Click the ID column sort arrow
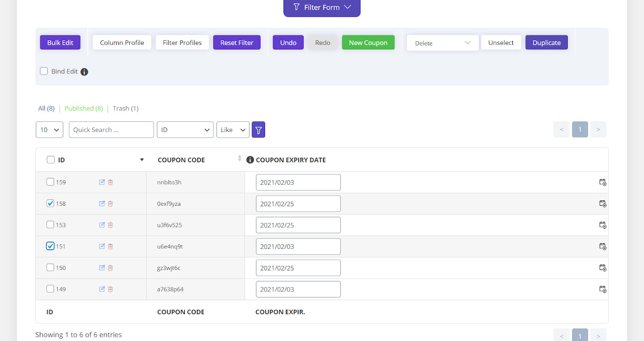Image resolution: width=644 pixels, height=341 pixels. [x=142, y=160]
